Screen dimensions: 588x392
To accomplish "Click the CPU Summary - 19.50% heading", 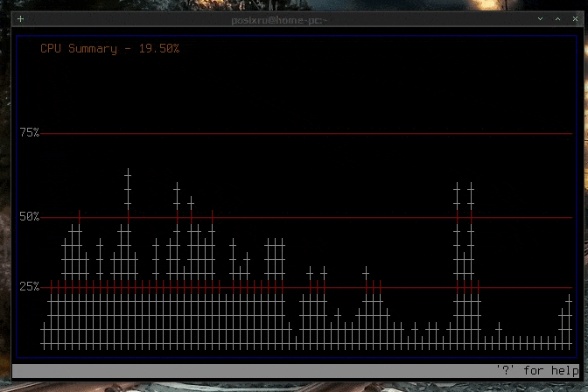I will pyautogui.click(x=110, y=49).
